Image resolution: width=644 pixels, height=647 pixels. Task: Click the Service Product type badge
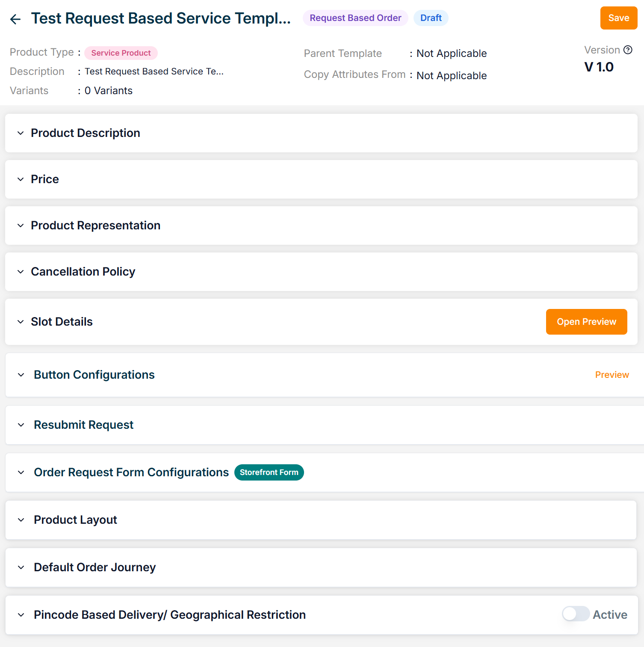click(x=121, y=53)
